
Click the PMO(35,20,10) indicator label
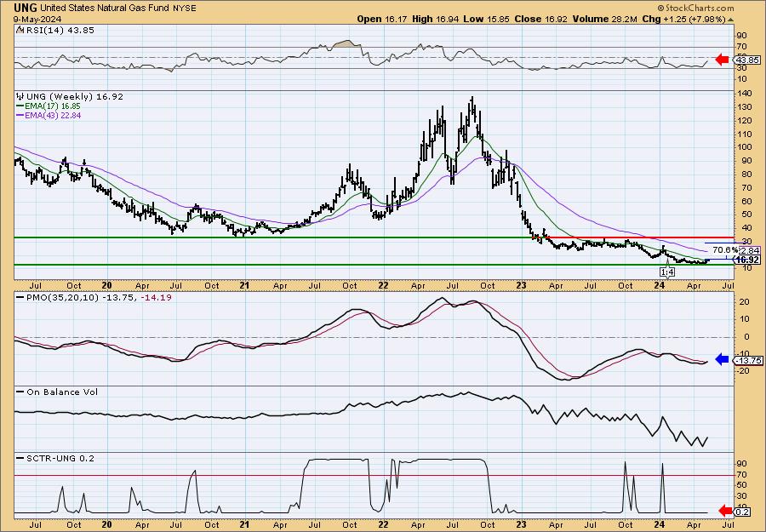coord(62,298)
